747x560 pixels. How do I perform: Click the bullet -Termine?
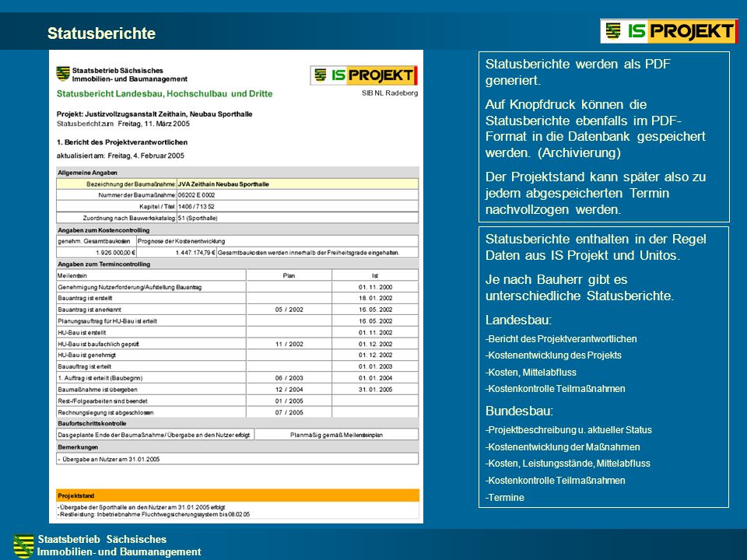[504, 498]
